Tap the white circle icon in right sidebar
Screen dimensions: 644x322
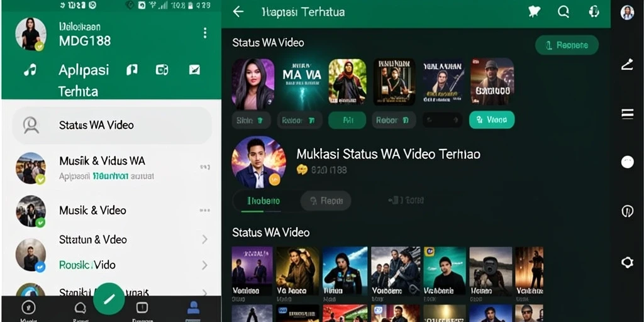627,162
